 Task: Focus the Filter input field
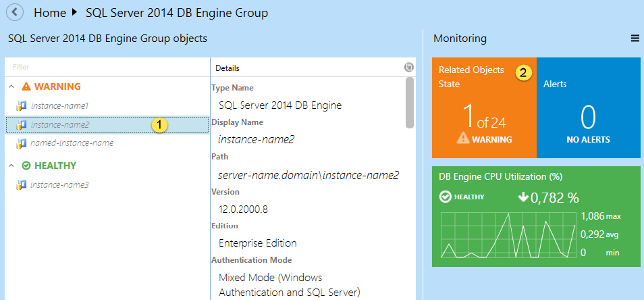[x=107, y=67]
